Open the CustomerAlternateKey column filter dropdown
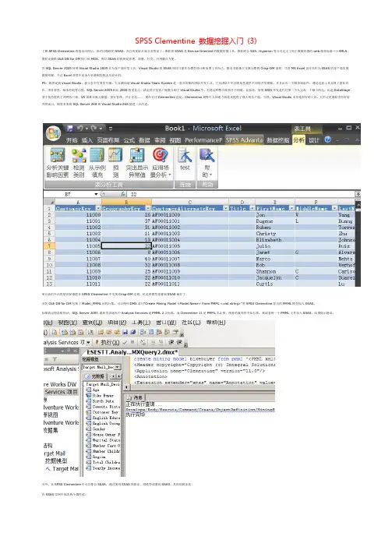Screen dimensions: 392x554 click(225, 209)
